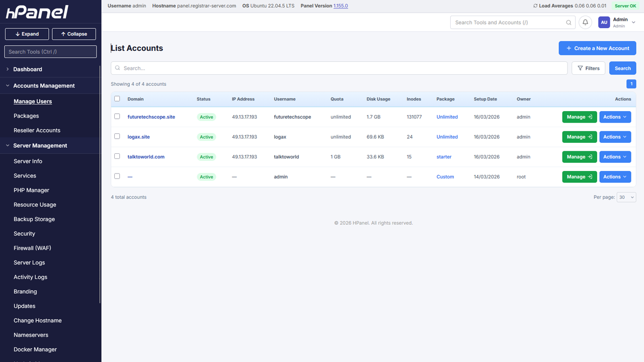Open the Custom package link
The image size is (644, 362).
[x=445, y=177]
